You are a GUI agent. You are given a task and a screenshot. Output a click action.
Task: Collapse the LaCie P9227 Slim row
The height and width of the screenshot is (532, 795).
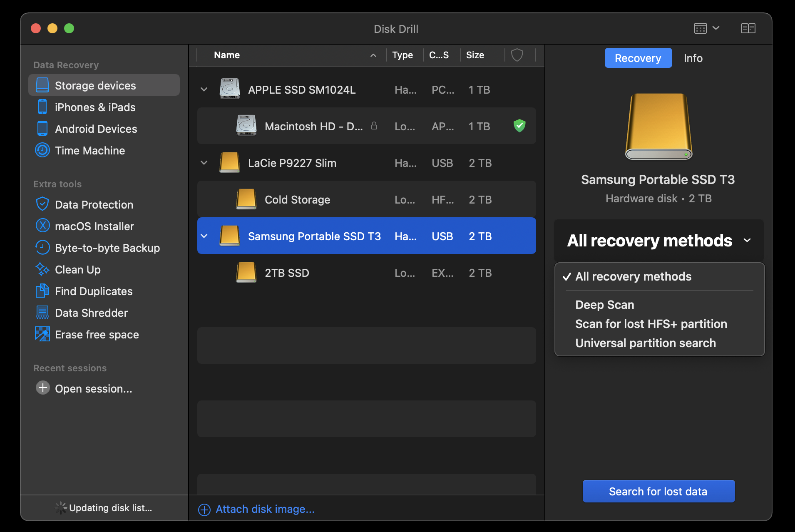(204, 163)
